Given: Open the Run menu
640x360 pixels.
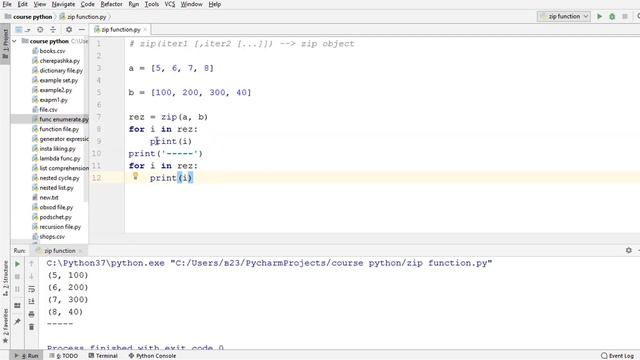Looking at the screenshot, I should pos(133,4).
